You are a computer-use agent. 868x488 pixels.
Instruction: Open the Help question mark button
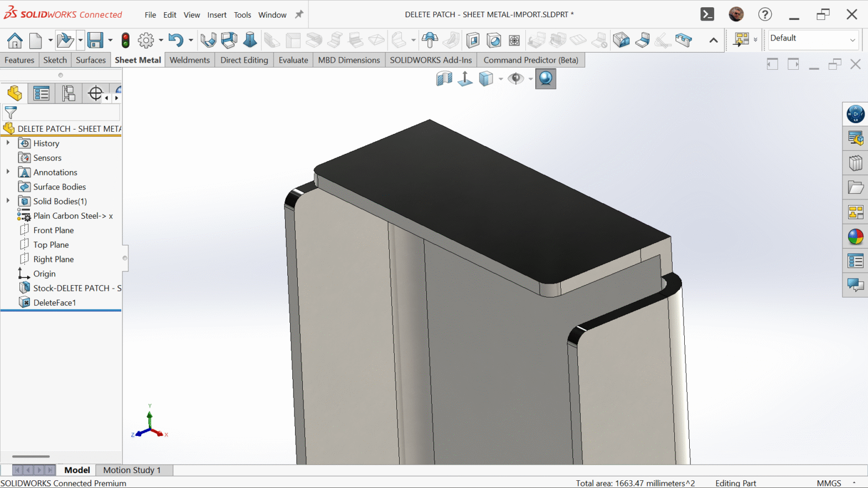(x=765, y=14)
